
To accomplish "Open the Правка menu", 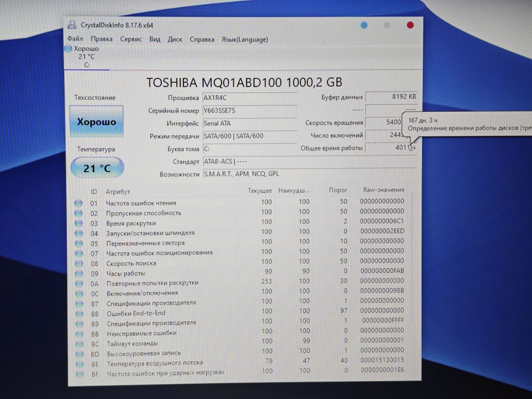I will [102, 39].
